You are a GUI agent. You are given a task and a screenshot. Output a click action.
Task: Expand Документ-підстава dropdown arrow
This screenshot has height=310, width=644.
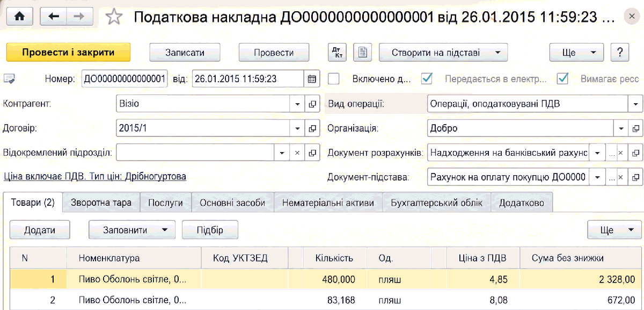(x=597, y=176)
